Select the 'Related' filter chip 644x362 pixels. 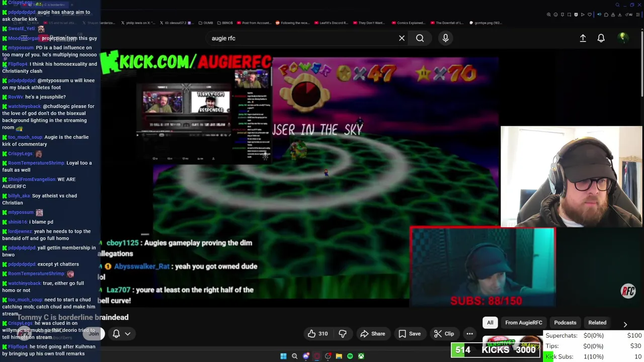[597, 323]
